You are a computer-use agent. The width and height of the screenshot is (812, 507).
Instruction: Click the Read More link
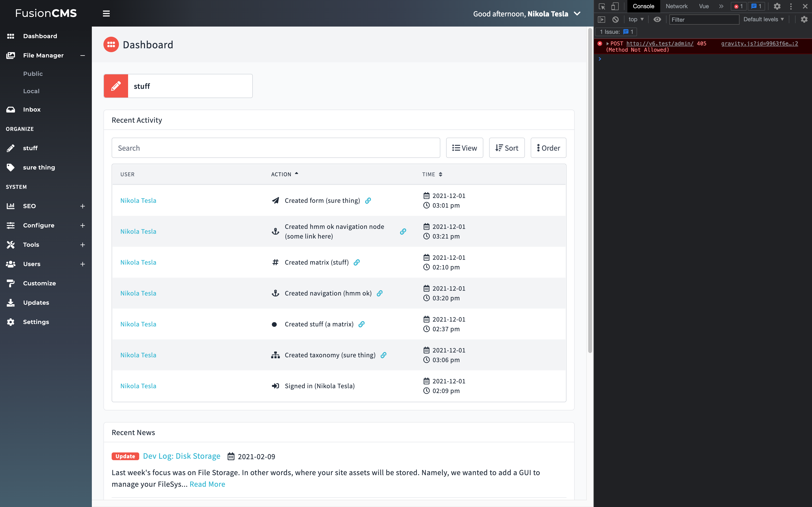click(x=207, y=484)
